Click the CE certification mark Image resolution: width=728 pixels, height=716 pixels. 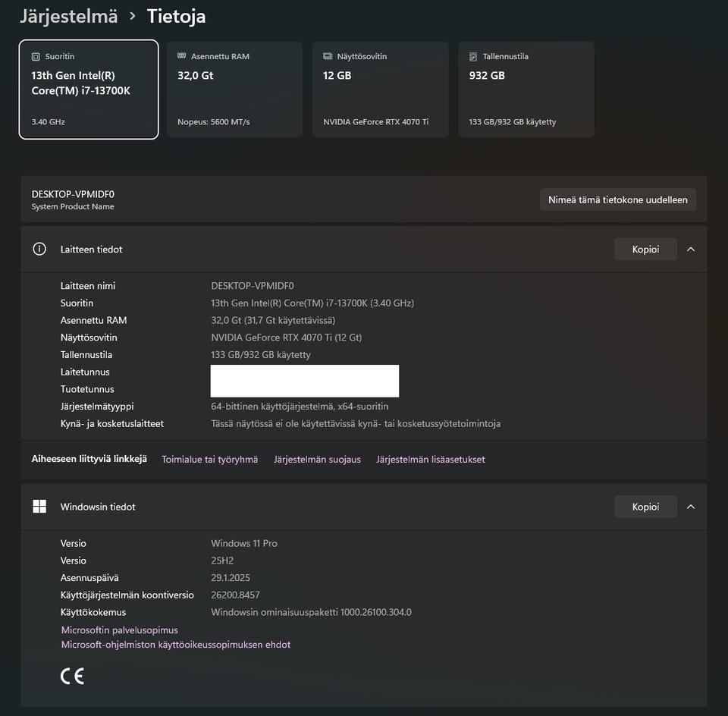(x=73, y=676)
